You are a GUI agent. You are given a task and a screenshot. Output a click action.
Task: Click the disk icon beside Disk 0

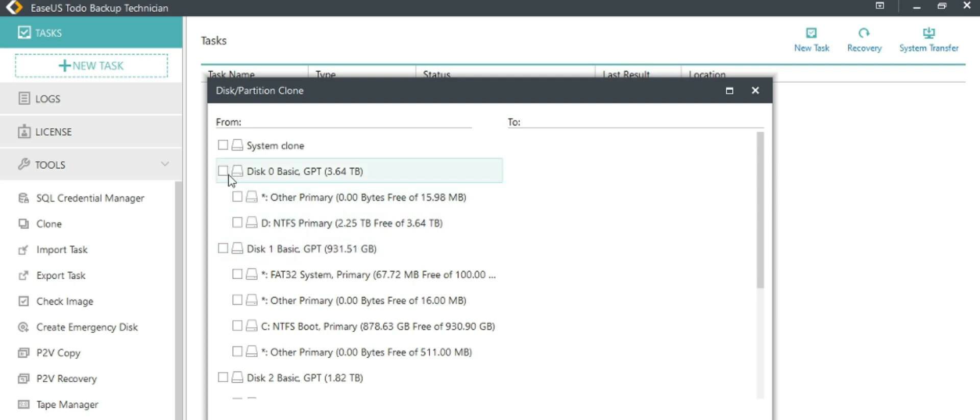point(237,171)
